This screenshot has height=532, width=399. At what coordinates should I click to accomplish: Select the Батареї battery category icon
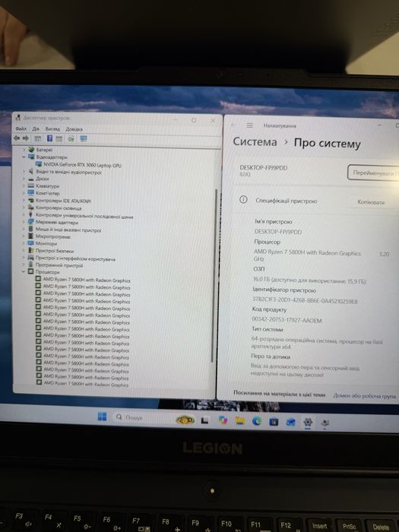[x=32, y=150]
